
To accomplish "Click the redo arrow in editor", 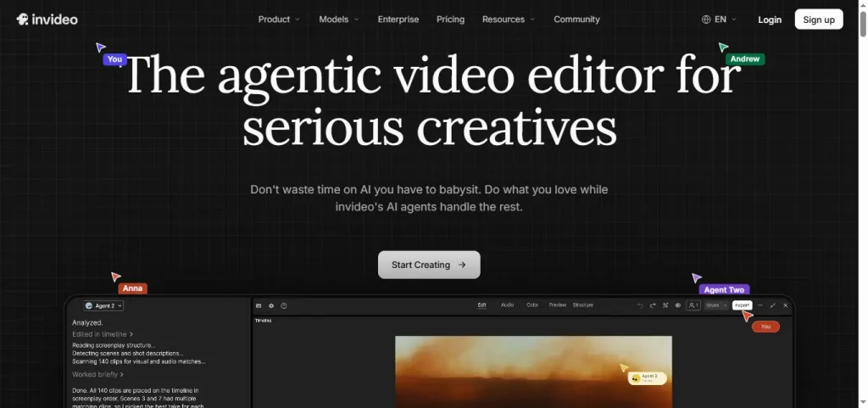I will pyautogui.click(x=653, y=305).
